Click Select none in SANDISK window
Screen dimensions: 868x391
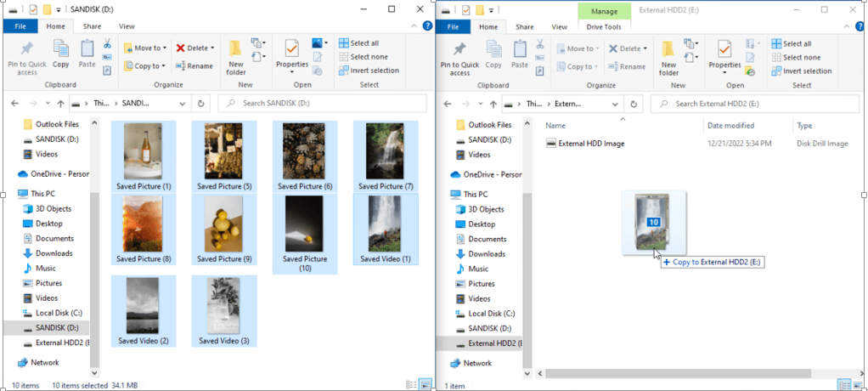[364, 56]
